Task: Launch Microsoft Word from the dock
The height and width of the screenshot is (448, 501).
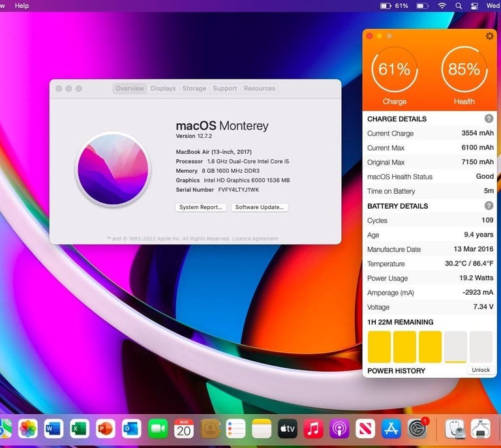Action: coord(53,428)
